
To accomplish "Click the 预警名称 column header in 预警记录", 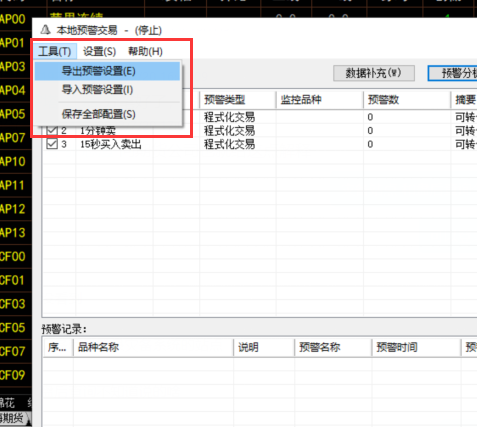I will [x=333, y=347].
